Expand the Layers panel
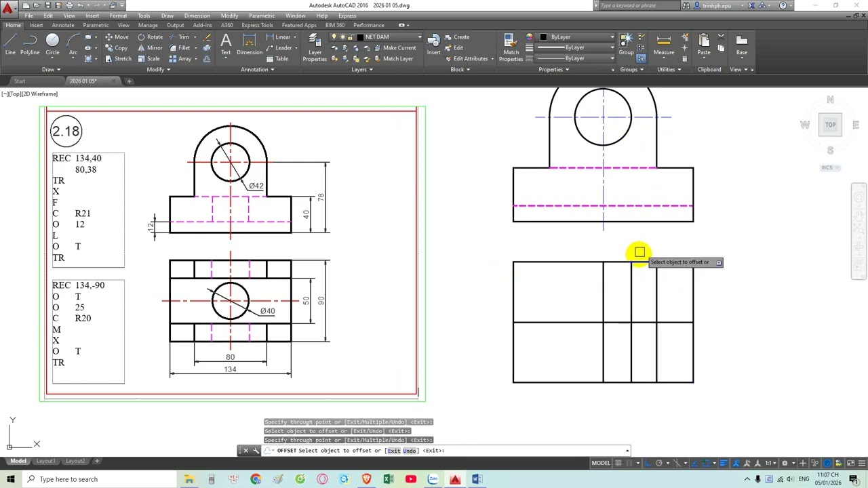This screenshot has width=868, height=488. [x=361, y=69]
